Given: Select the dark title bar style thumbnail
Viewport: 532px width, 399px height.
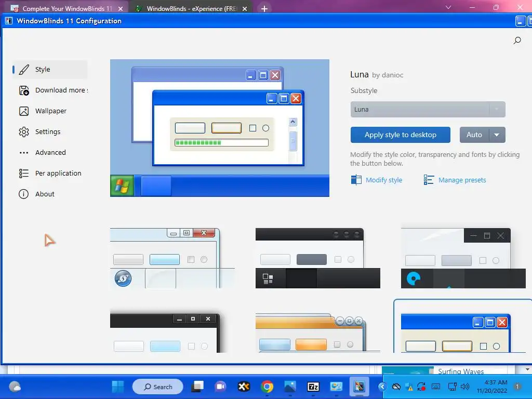Looking at the screenshot, I should 317,258.
